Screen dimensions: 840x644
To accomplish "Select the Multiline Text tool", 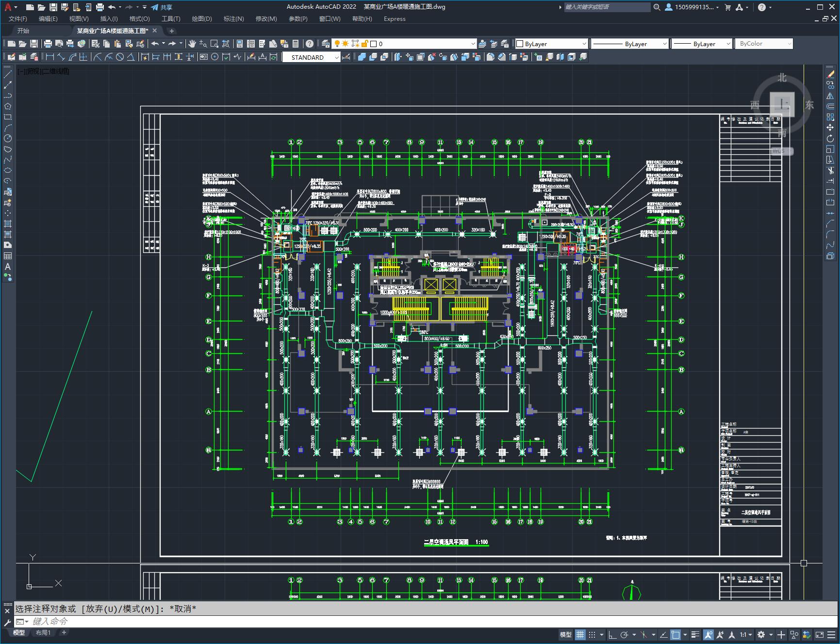I will 8,266.
